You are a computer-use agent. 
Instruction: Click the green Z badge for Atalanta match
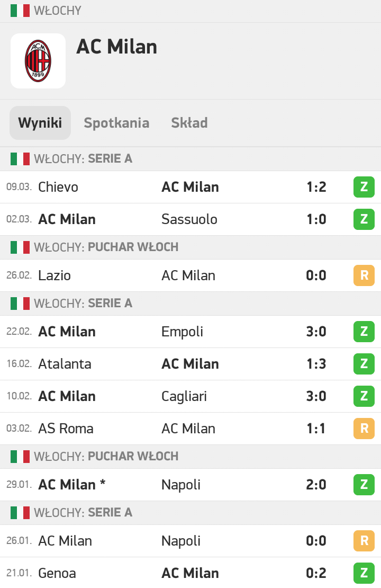(364, 364)
